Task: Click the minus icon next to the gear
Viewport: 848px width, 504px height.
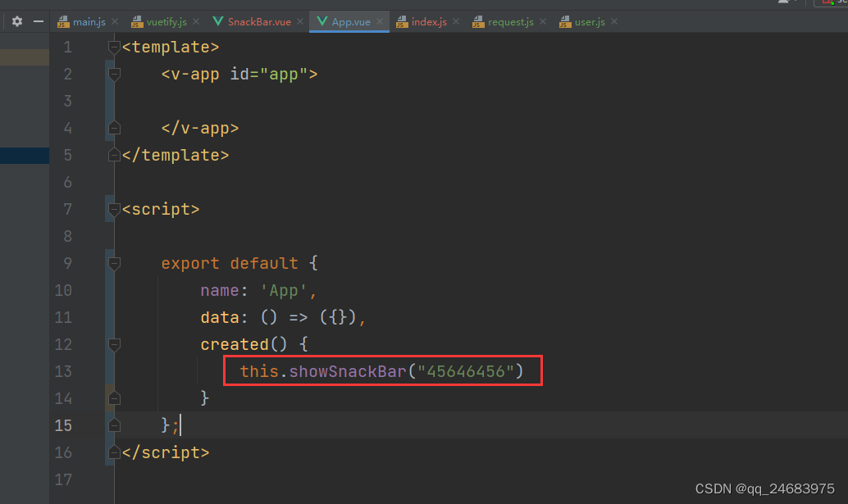Action: 37,21
